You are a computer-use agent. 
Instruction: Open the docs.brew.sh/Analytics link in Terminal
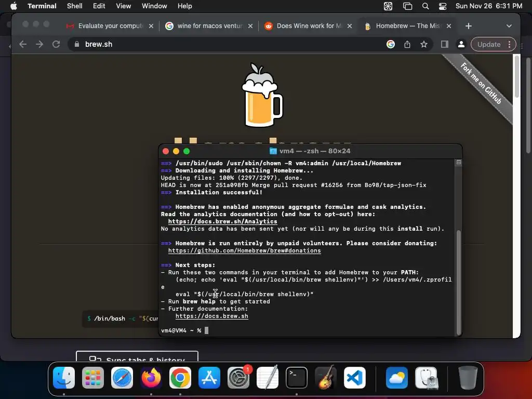pyautogui.click(x=222, y=221)
